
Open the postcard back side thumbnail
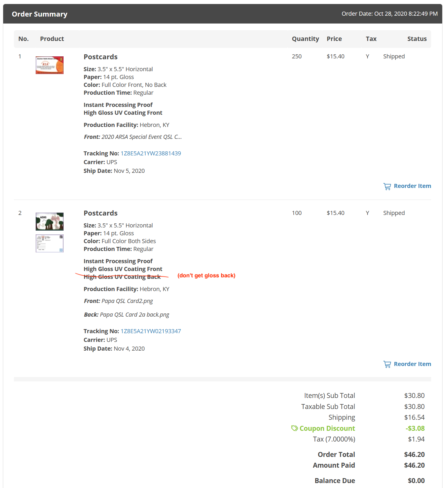50,243
